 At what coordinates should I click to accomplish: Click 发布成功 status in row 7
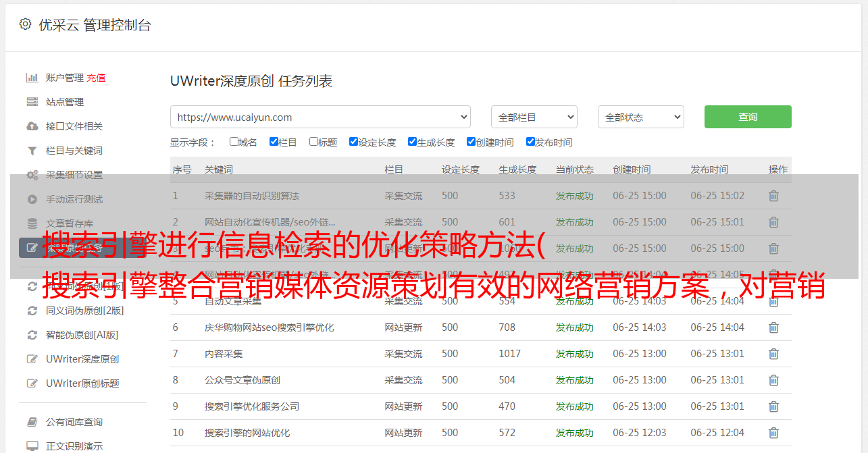[x=575, y=354]
